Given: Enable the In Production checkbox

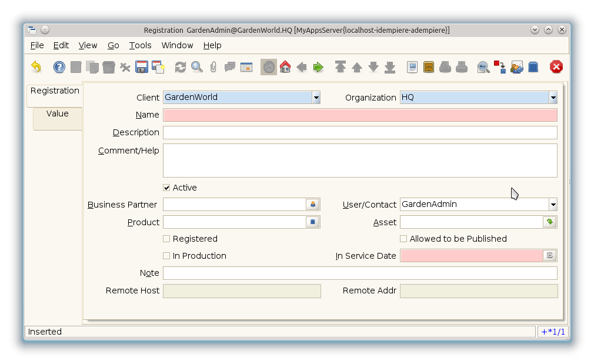Looking at the screenshot, I should click(x=167, y=256).
